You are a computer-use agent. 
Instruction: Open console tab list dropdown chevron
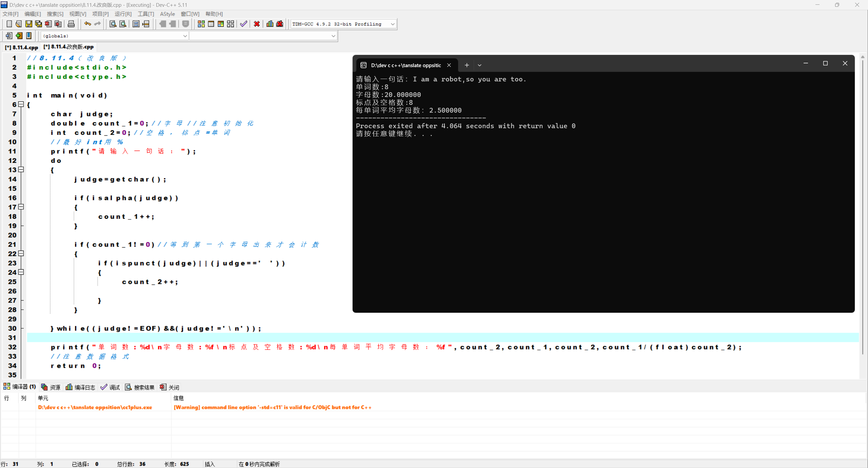pyautogui.click(x=479, y=65)
